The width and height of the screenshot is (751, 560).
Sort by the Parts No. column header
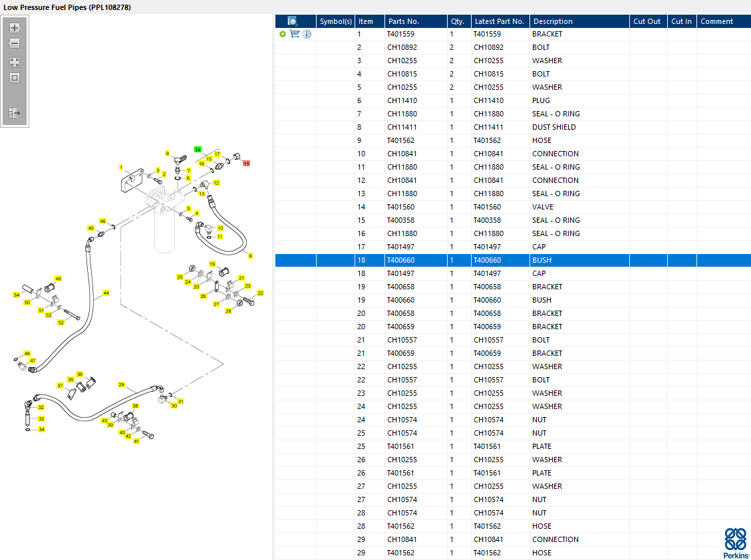pos(416,21)
